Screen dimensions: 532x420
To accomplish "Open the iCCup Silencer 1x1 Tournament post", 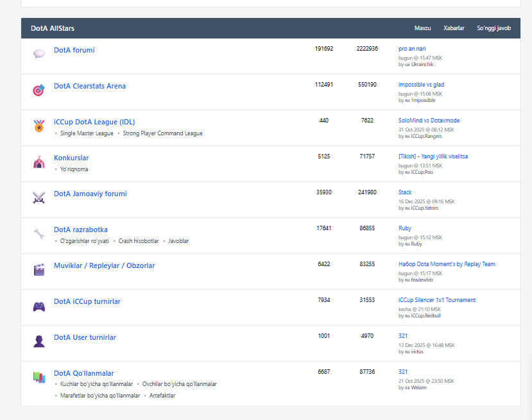I will pos(436,300).
